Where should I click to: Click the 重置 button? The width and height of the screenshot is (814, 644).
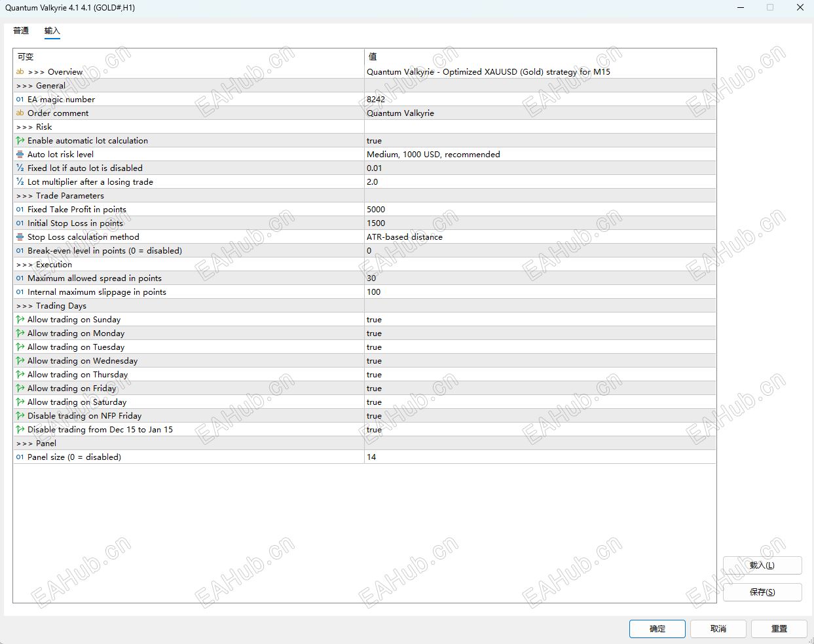[779, 629]
